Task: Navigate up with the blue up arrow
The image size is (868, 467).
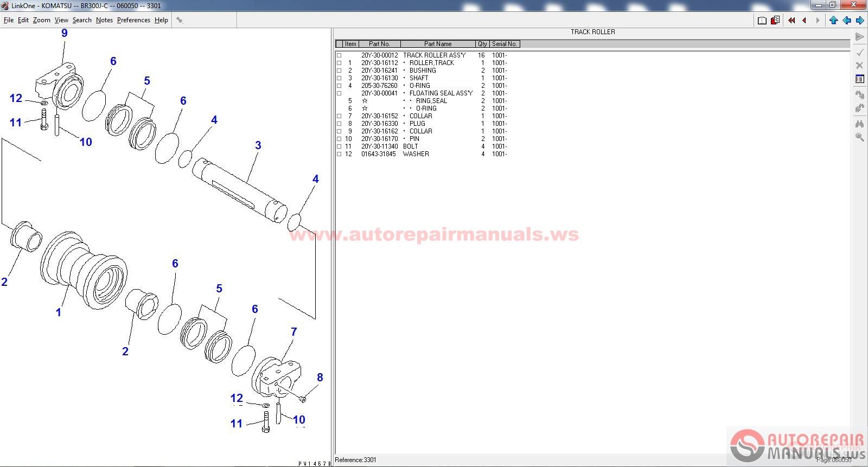Action: [x=834, y=21]
